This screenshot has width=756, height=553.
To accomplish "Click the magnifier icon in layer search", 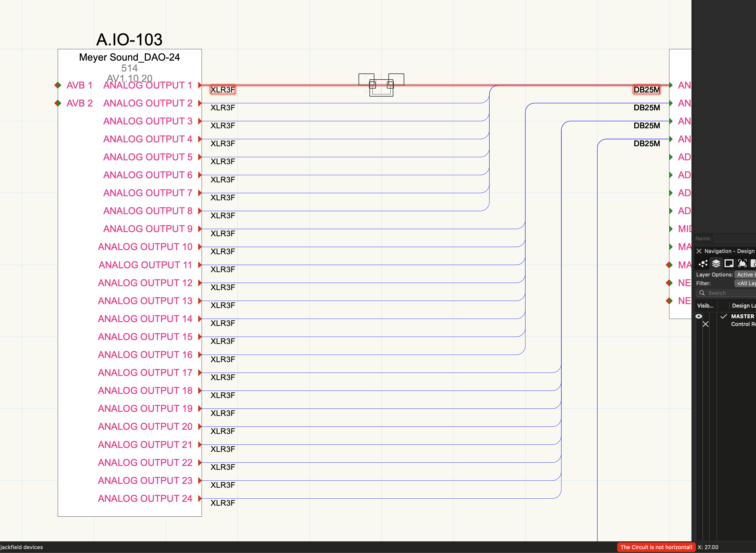I will click(702, 293).
